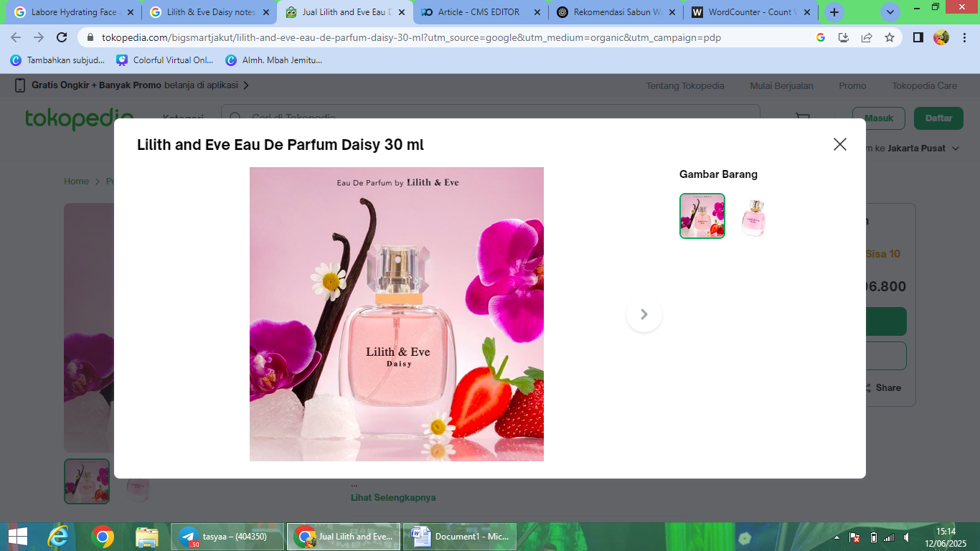Click Lihat Selengkapnya link
Image resolution: width=980 pixels, height=551 pixels.
pyautogui.click(x=393, y=497)
